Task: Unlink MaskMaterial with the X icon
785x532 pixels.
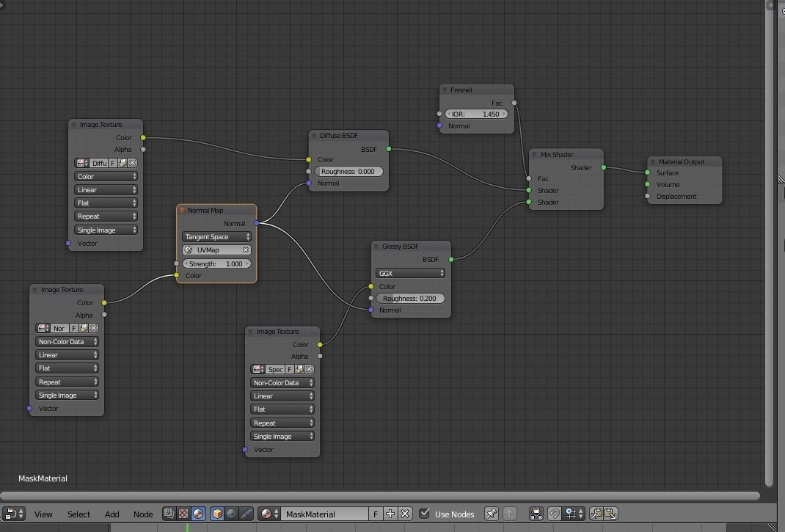Action: point(405,514)
